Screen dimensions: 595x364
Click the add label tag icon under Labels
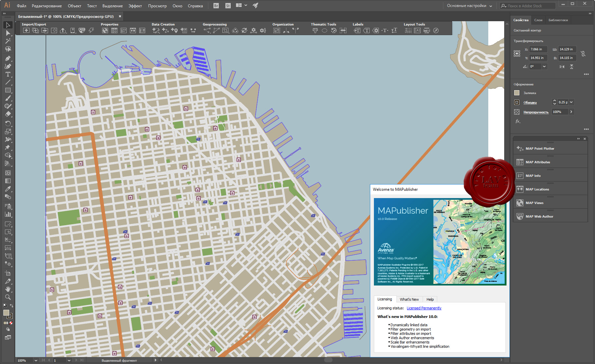[357, 30]
